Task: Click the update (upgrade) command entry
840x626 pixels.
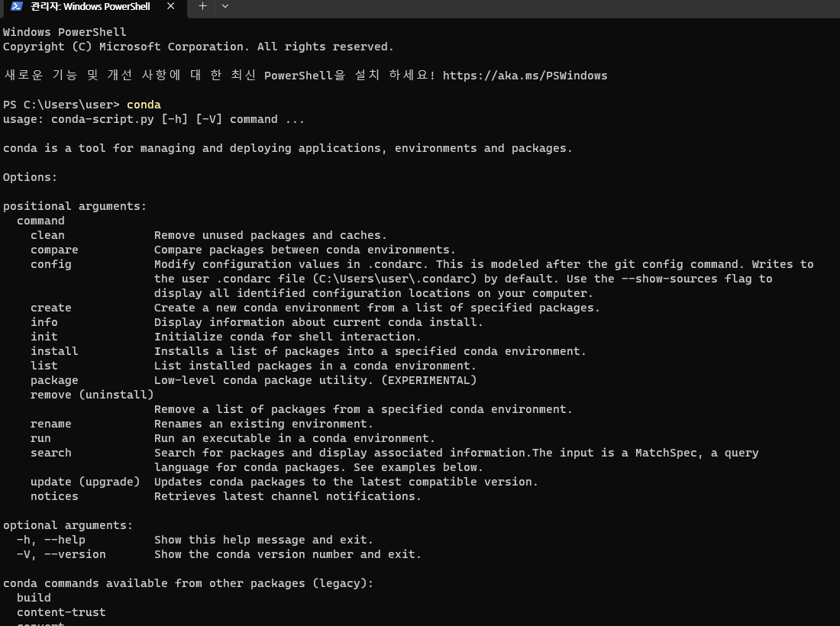Action: point(86,482)
